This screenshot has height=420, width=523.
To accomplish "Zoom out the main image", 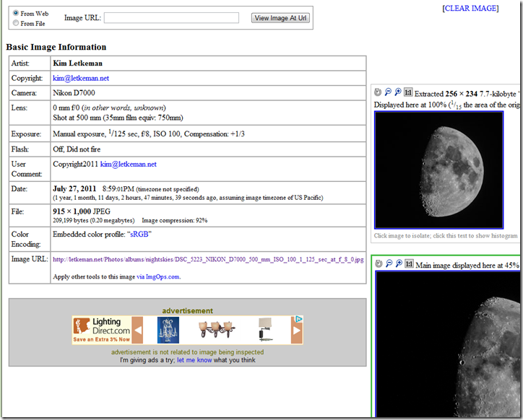I will [388, 265].
